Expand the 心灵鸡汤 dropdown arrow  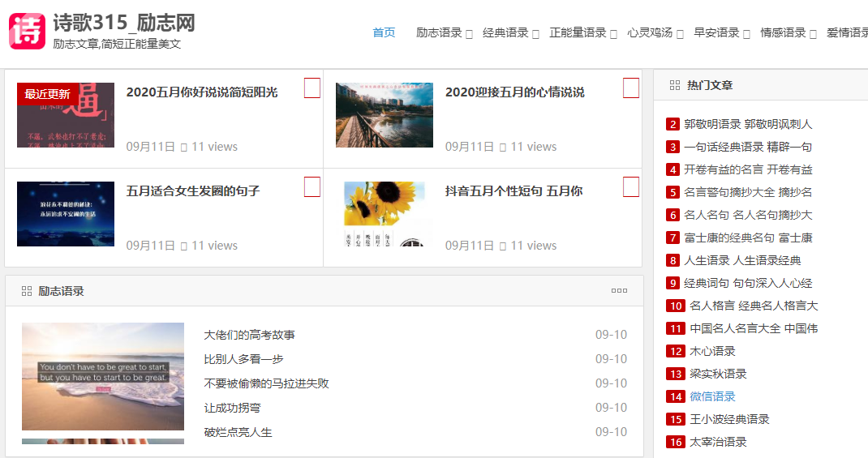[680, 34]
